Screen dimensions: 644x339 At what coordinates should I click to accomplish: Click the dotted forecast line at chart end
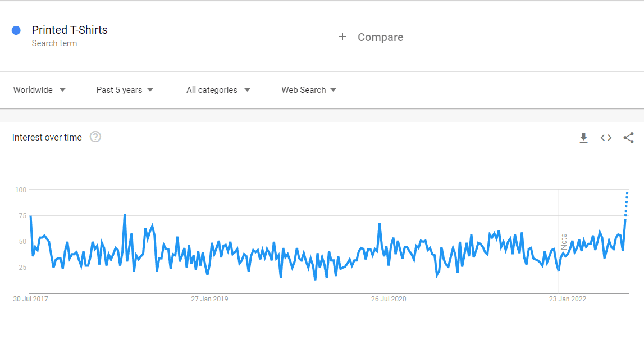pos(627,204)
